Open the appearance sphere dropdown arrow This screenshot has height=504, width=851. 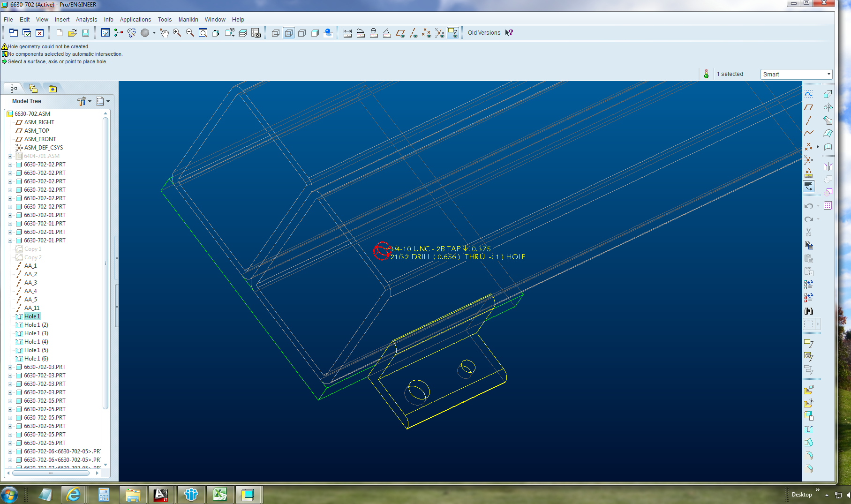[154, 33]
